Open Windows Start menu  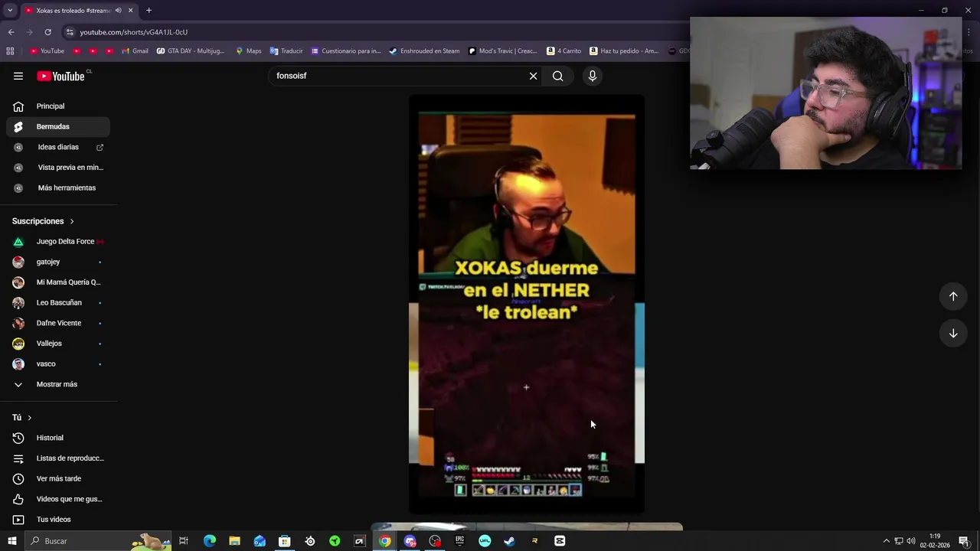11,541
